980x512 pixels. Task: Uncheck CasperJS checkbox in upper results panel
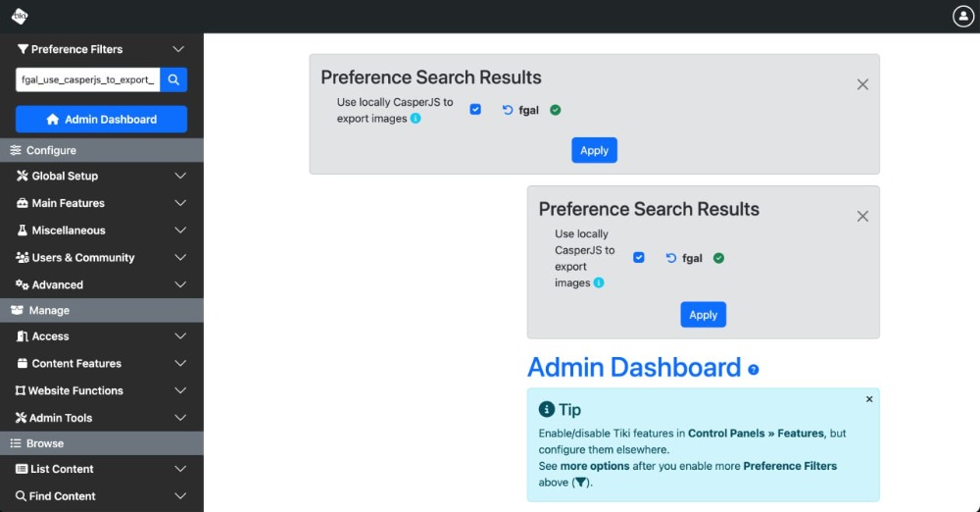[x=475, y=110]
